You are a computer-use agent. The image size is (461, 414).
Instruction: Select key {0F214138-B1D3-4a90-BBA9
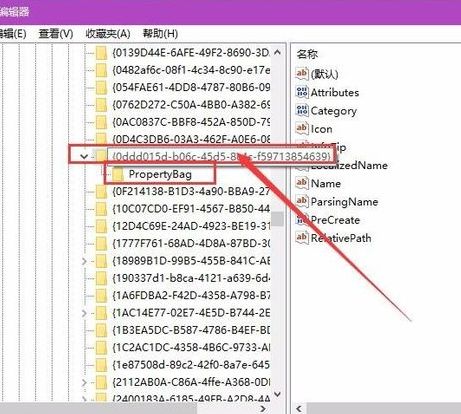[191, 192]
